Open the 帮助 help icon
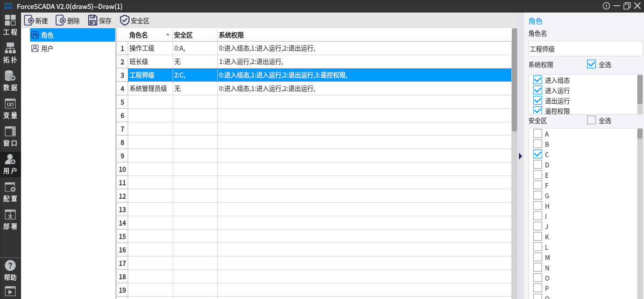Screen dimensions: 644x299 point(10,270)
